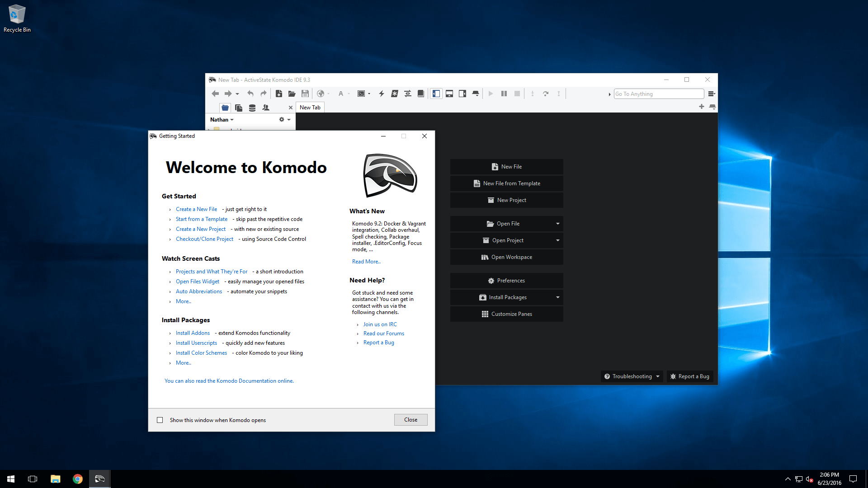Click the Redo icon in the toolbar
The image size is (868, 488).
pyautogui.click(x=264, y=94)
